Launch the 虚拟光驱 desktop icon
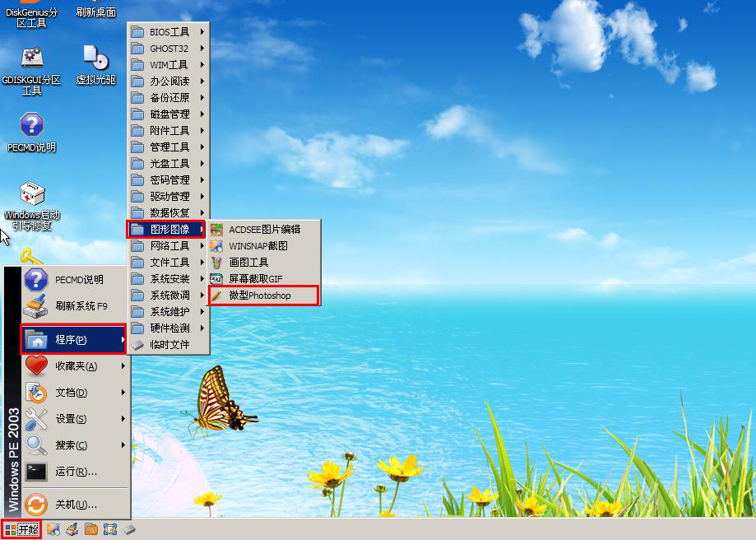 96,65
